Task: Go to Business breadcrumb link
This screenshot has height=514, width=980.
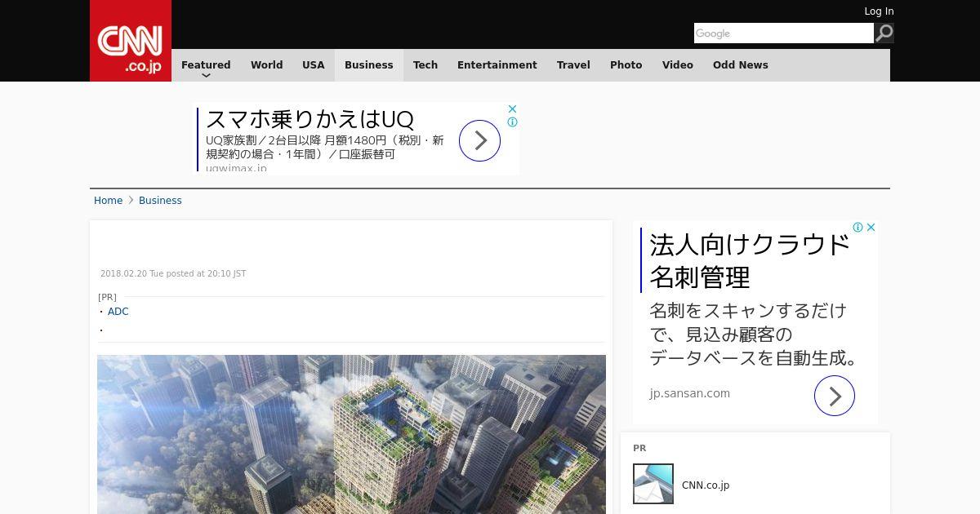Action: tap(160, 201)
